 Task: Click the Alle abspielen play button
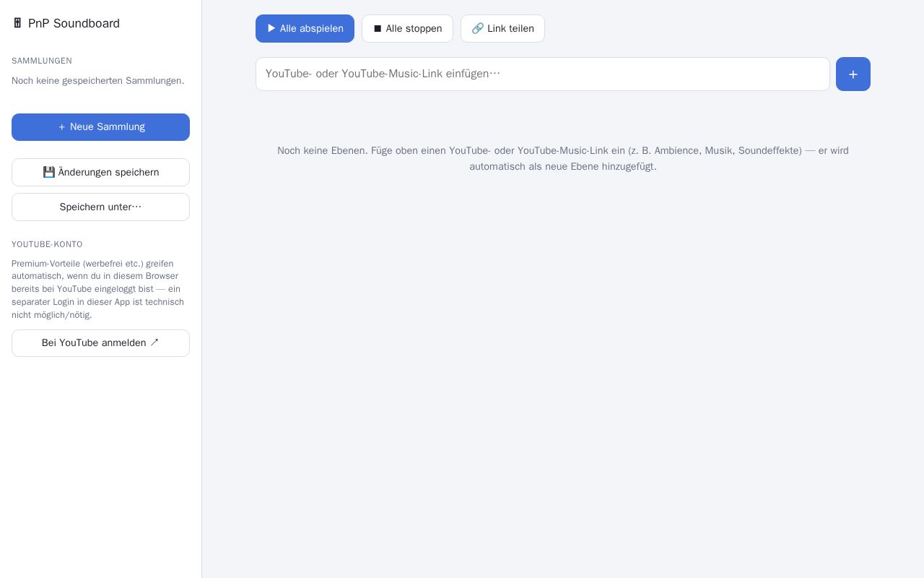[x=305, y=29]
